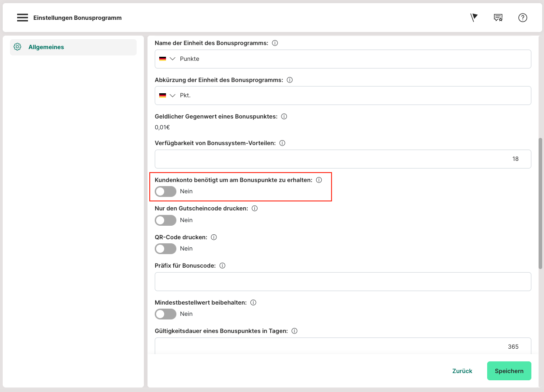Click the vertical scrollbar thumb
The image size is (544, 392).
[540, 203]
